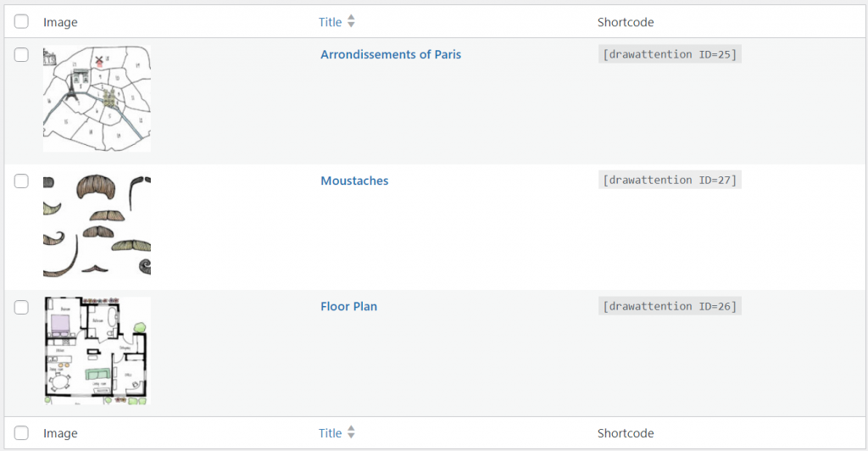The height and width of the screenshot is (451, 868).
Task: Tick the select-all checkbox in the header
Action: pyautogui.click(x=21, y=21)
